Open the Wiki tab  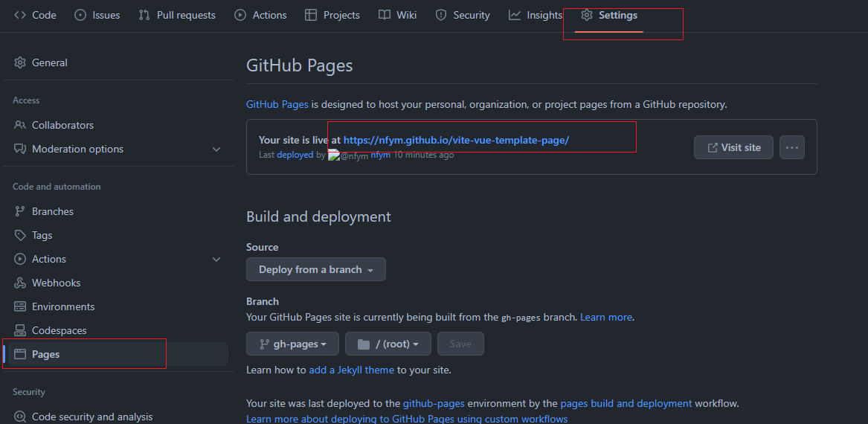397,16
